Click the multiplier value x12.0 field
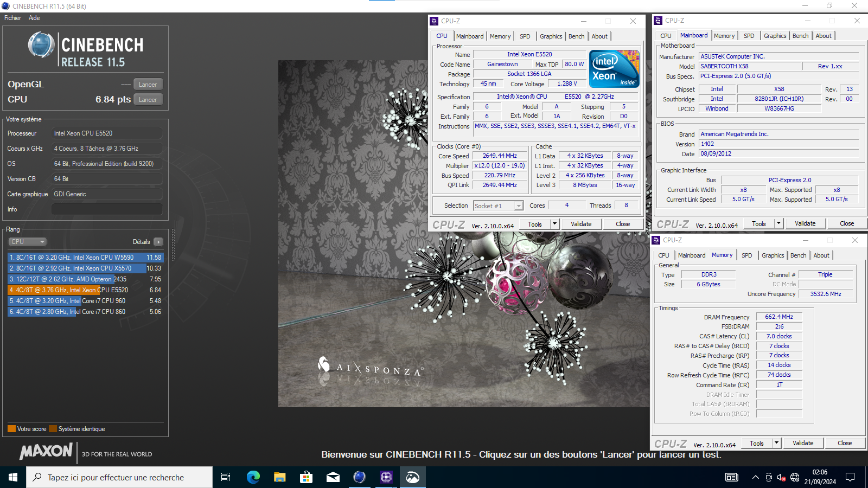This screenshot has width=868, height=488. [500, 166]
